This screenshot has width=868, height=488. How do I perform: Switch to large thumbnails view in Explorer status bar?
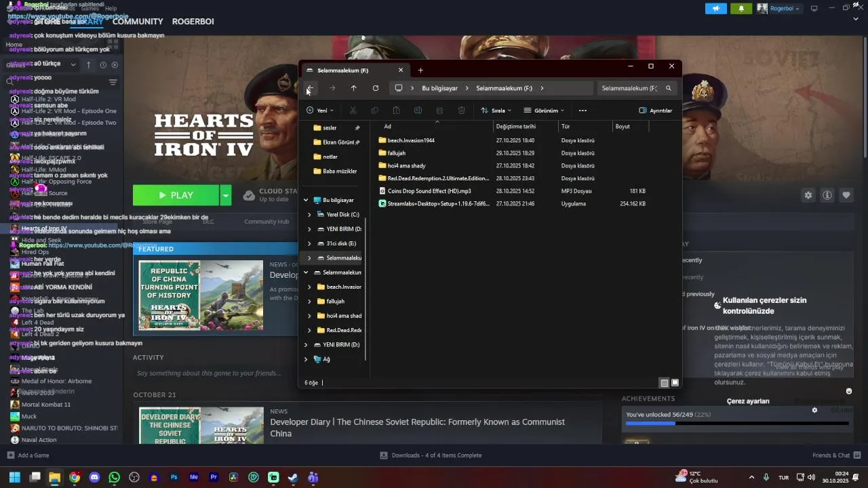(x=675, y=383)
